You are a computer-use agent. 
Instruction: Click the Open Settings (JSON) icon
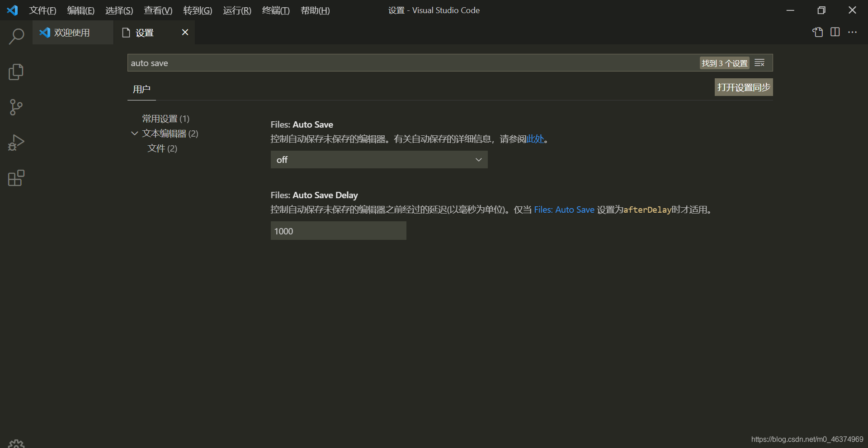click(817, 32)
